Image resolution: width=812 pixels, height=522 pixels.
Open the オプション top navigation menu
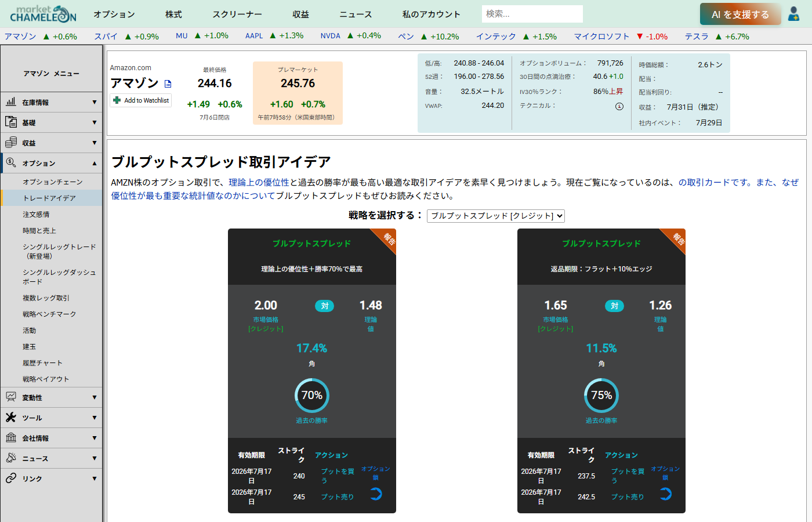coord(114,14)
